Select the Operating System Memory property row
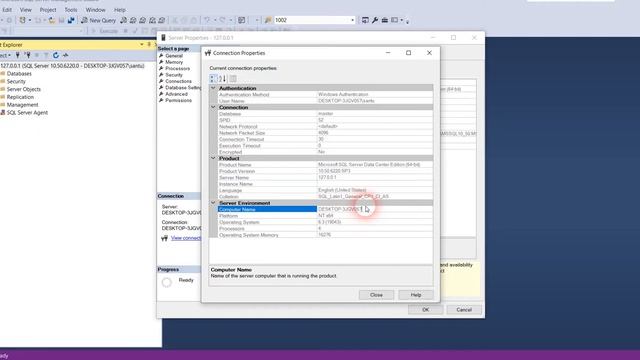The width and height of the screenshot is (640, 360). point(325,235)
